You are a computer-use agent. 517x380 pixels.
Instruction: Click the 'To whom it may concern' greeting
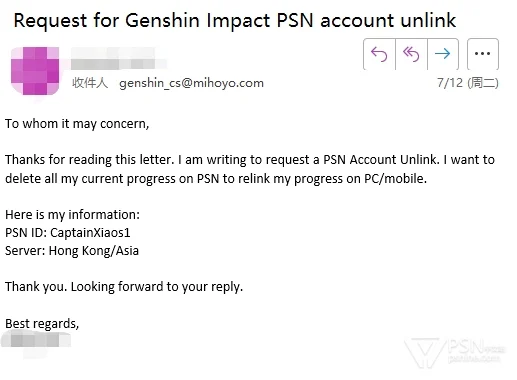77,124
